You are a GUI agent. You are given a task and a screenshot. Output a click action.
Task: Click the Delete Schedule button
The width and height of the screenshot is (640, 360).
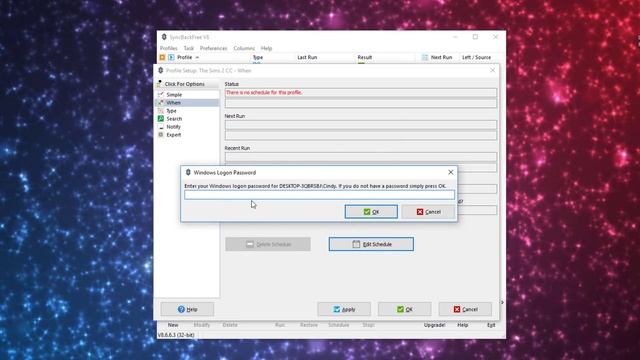(x=268, y=244)
